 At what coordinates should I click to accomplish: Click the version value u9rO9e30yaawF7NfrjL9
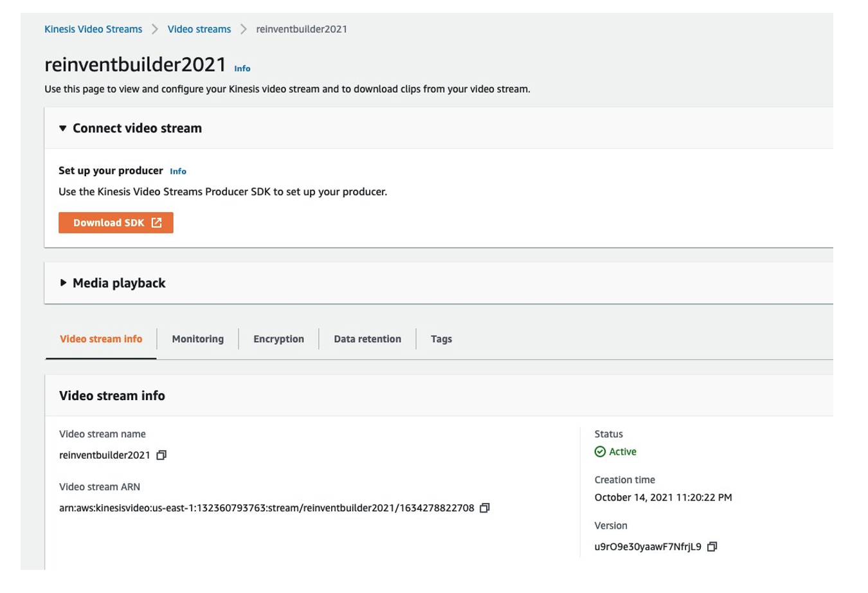(x=648, y=547)
